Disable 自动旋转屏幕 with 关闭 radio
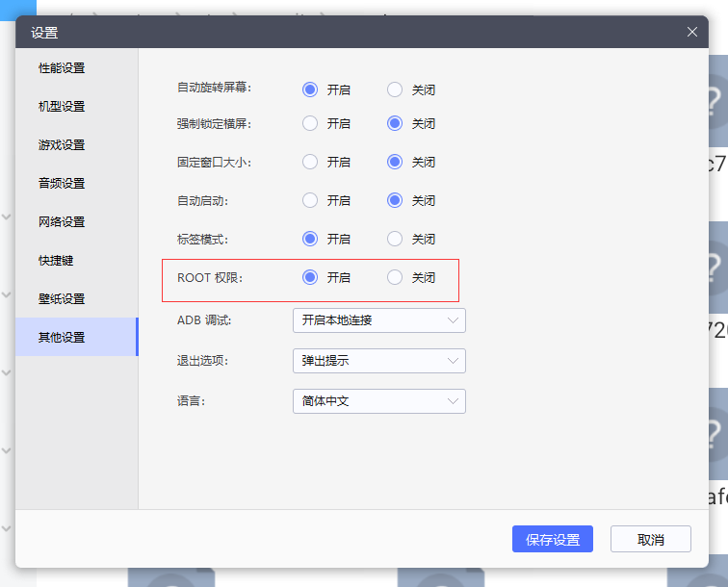The image size is (728, 587). 395,89
